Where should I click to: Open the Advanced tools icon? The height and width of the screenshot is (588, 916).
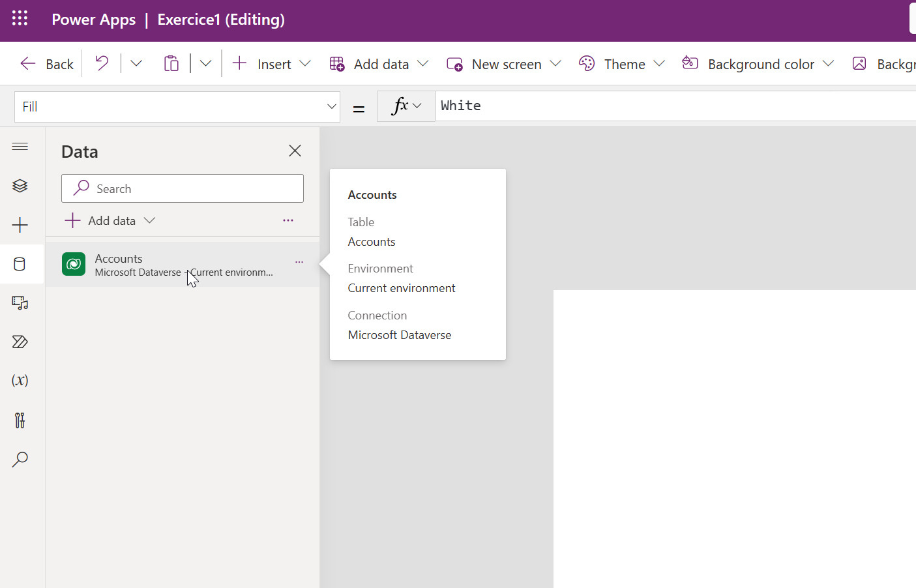coord(20,420)
